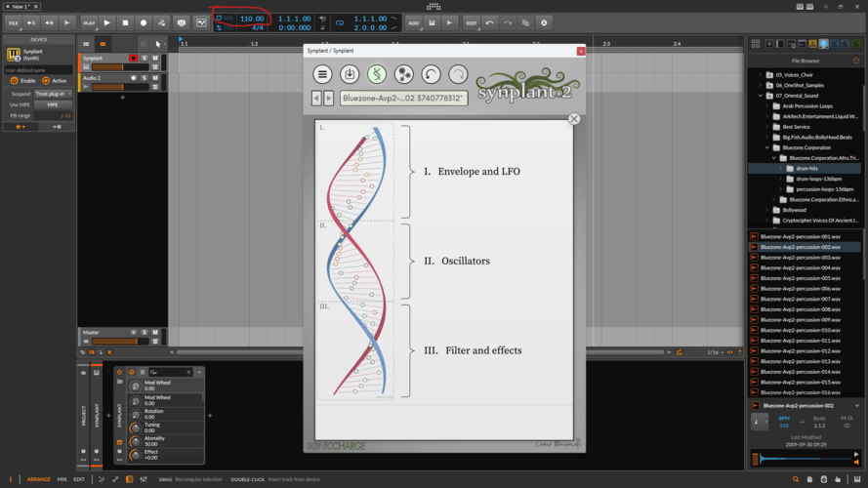
Task: Expand the 05_Voices_Choir folder
Action: click(x=761, y=75)
